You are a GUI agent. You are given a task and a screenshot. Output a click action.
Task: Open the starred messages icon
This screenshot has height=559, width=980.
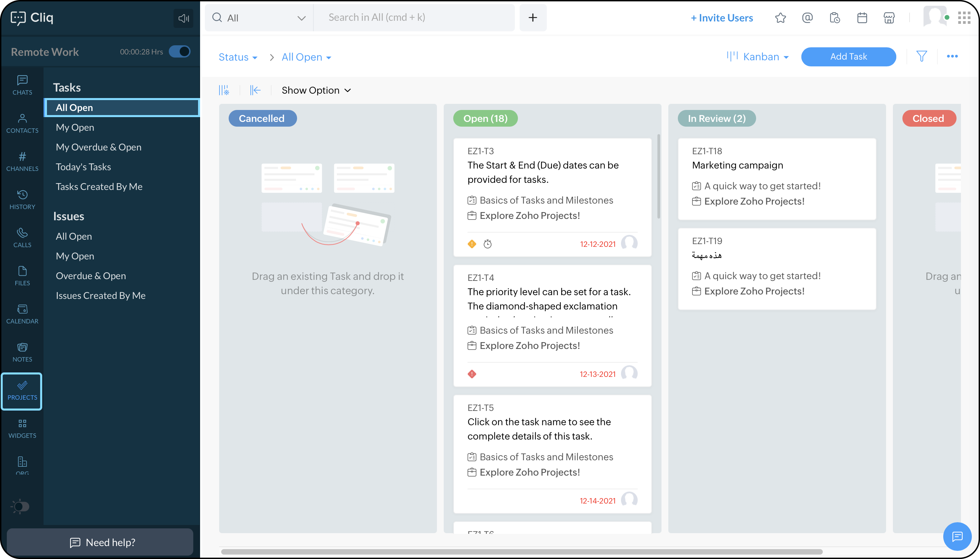[780, 18]
